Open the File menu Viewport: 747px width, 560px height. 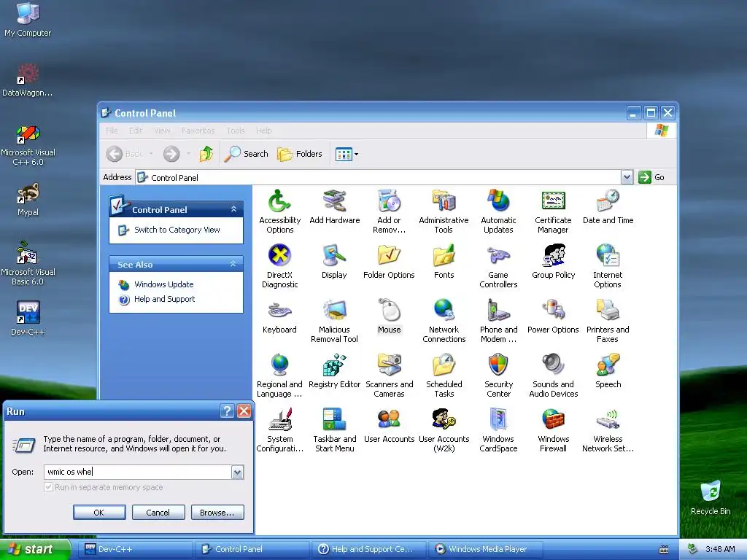[112, 131]
